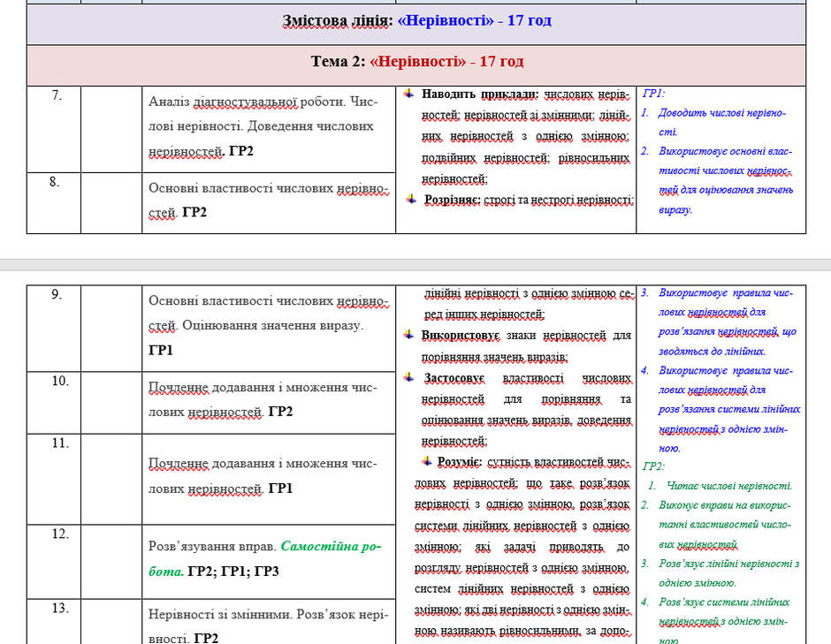Click the bullet icon before 'Застосовує'
The width and height of the screenshot is (831, 644).
click(408, 377)
